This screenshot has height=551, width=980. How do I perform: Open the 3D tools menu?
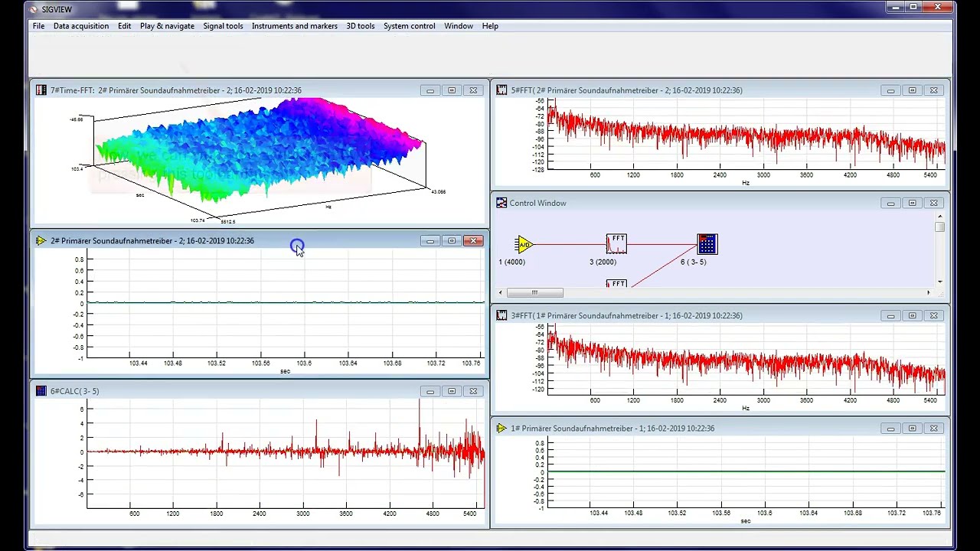(361, 26)
